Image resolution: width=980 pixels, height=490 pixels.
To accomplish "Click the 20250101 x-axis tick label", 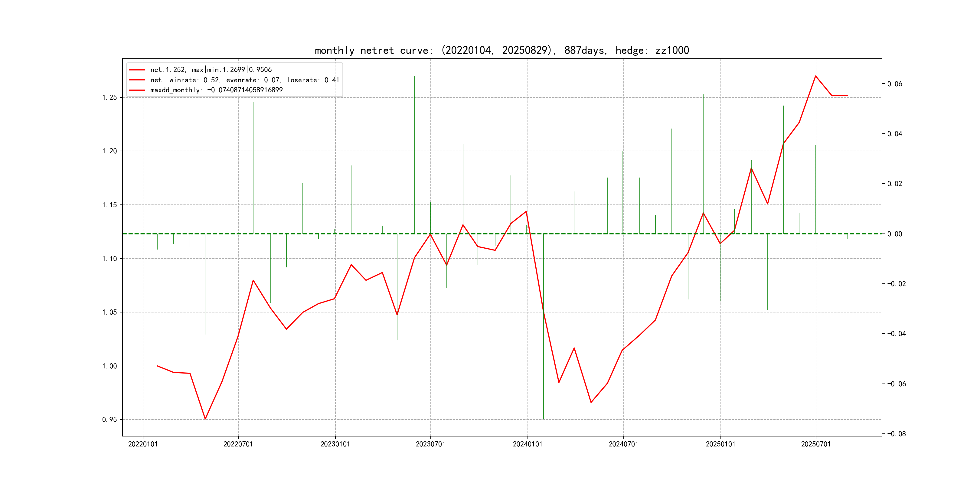I will tap(720, 444).
